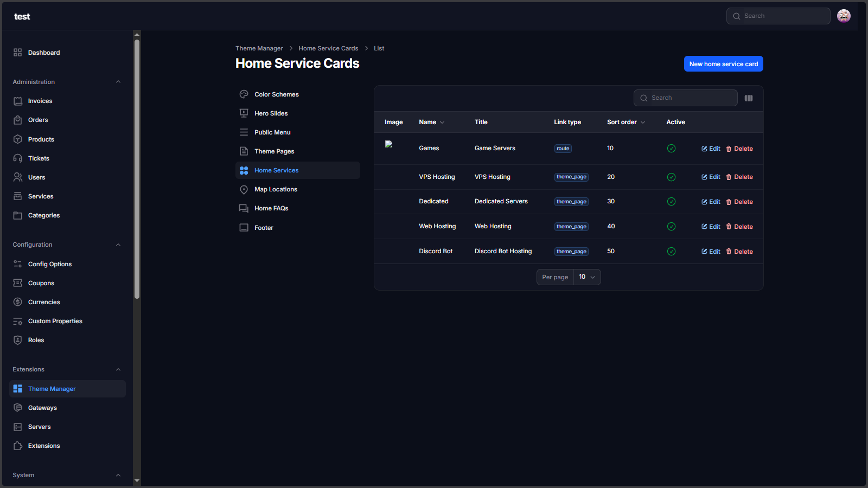This screenshot has height=488, width=868.
Task: Open the Theme Pages menu item
Action: click(275, 151)
